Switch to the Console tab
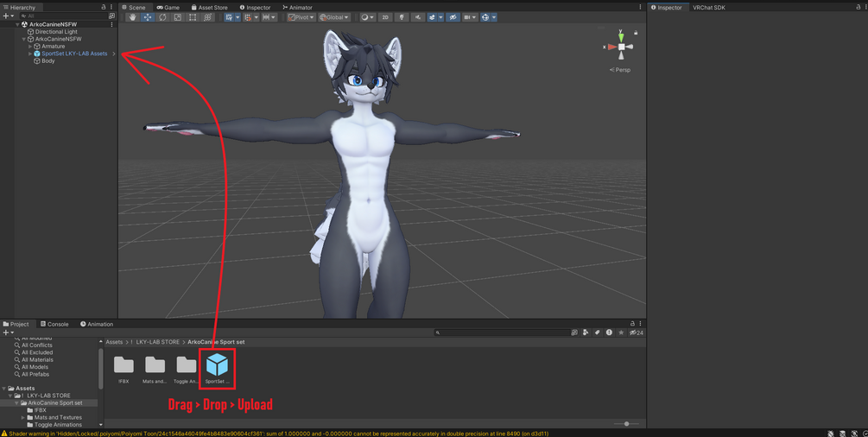 pyautogui.click(x=54, y=324)
